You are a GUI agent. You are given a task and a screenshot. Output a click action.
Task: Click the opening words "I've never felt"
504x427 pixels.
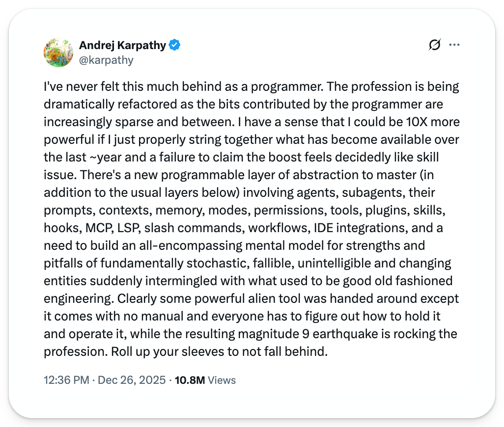click(76, 87)
